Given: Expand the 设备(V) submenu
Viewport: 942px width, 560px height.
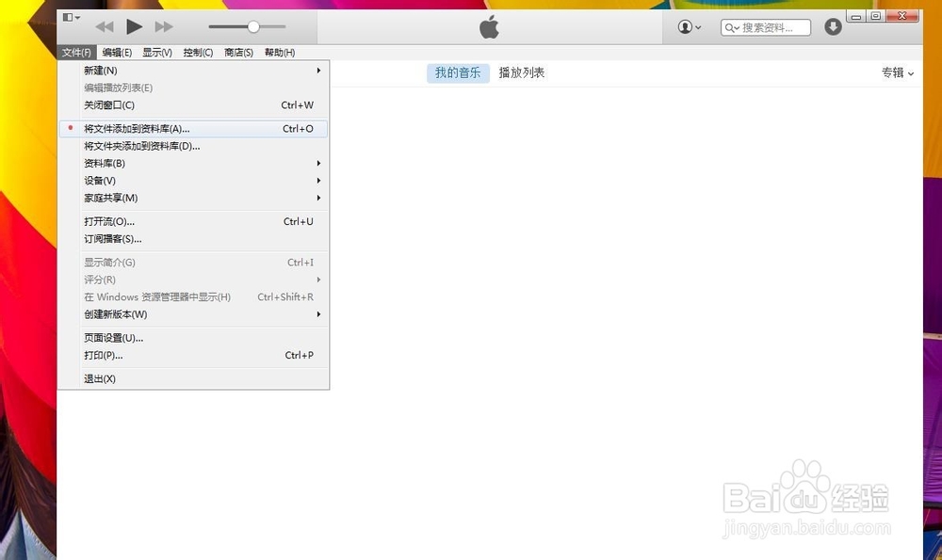Looking at the screenshot, I should 97,180.
